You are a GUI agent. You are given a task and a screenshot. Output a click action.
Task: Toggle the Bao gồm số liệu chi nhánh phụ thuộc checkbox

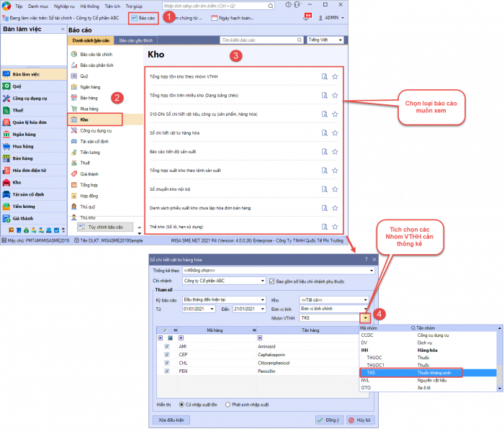pyautogui.click(x=271, y=281)
